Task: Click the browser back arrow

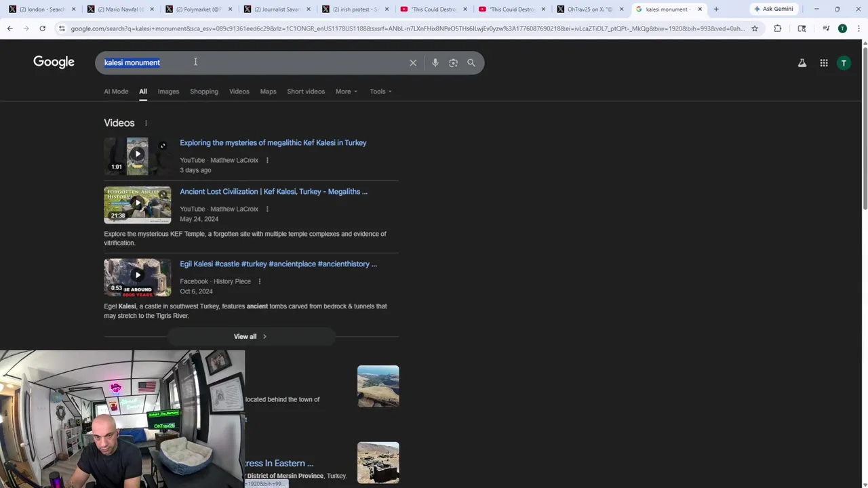Action: coord(10,28)
